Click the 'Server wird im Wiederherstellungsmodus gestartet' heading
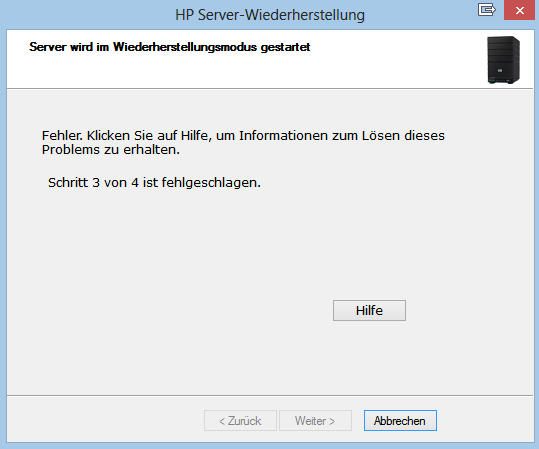This screenshot has height=449, width=539. tap(169, 47)
